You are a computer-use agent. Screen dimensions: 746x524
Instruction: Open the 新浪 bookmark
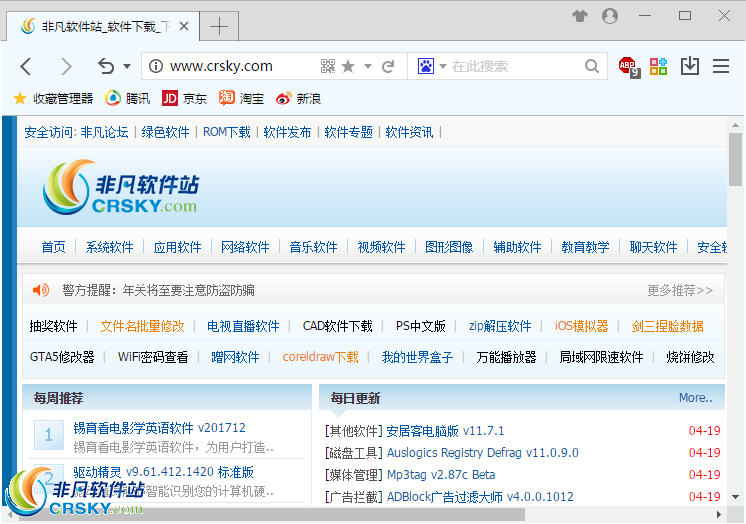point(298,99)
